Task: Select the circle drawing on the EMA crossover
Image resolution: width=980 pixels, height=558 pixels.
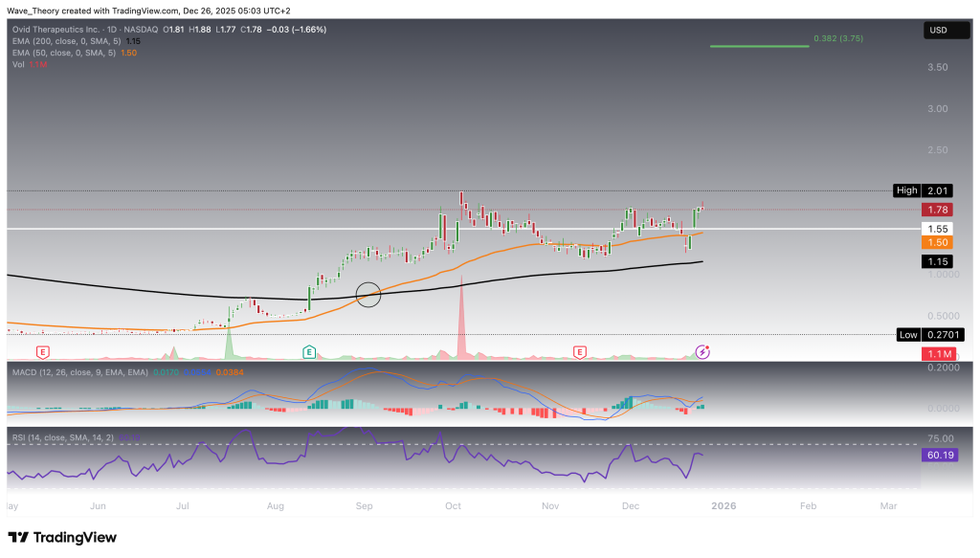Action: [369, 294]
